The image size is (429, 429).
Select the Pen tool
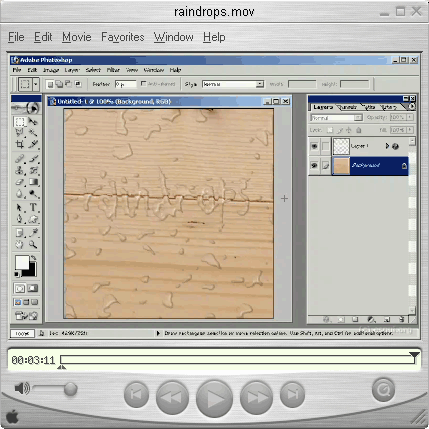coord(20,219)
